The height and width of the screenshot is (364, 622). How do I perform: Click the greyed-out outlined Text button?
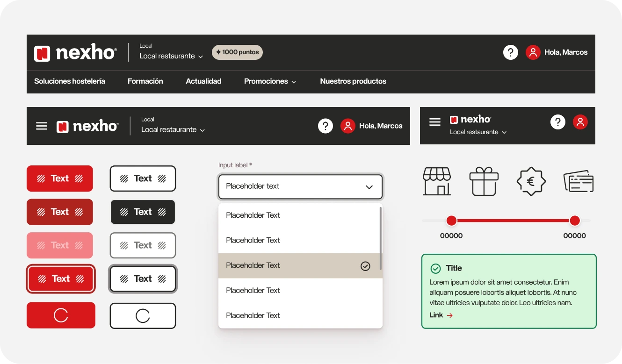click(143, 245)
